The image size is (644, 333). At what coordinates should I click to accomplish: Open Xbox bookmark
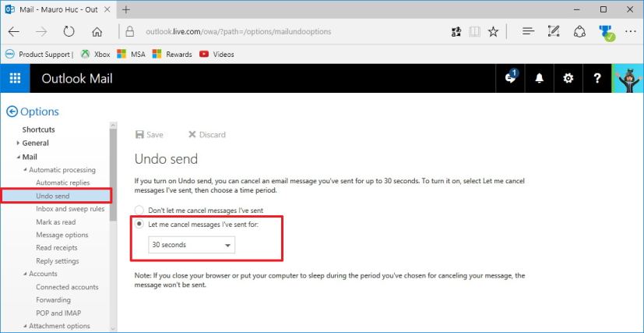[x=95, y=55]
